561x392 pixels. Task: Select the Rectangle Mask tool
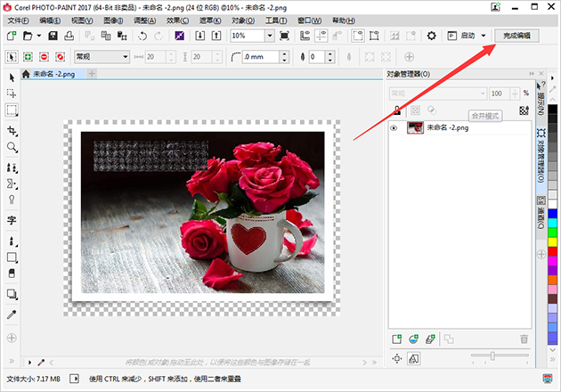pyautogui.click(x=12, y=110)
